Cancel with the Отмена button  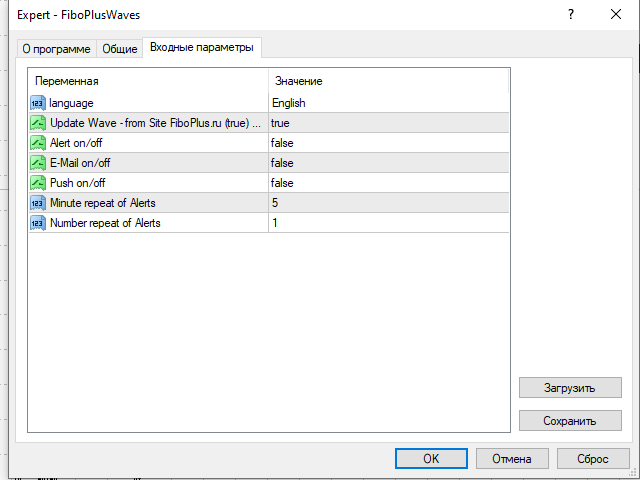point(512,459)
